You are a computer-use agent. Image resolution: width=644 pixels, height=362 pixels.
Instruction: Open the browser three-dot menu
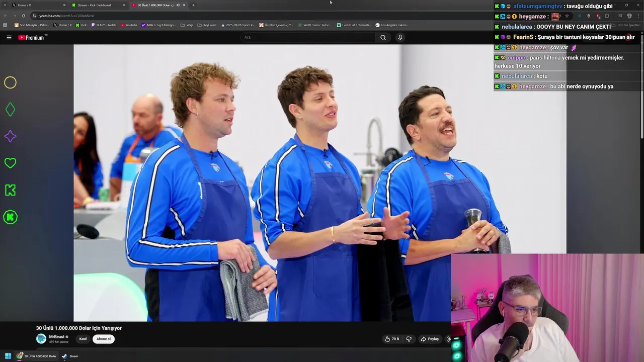(x=637, y=16)
